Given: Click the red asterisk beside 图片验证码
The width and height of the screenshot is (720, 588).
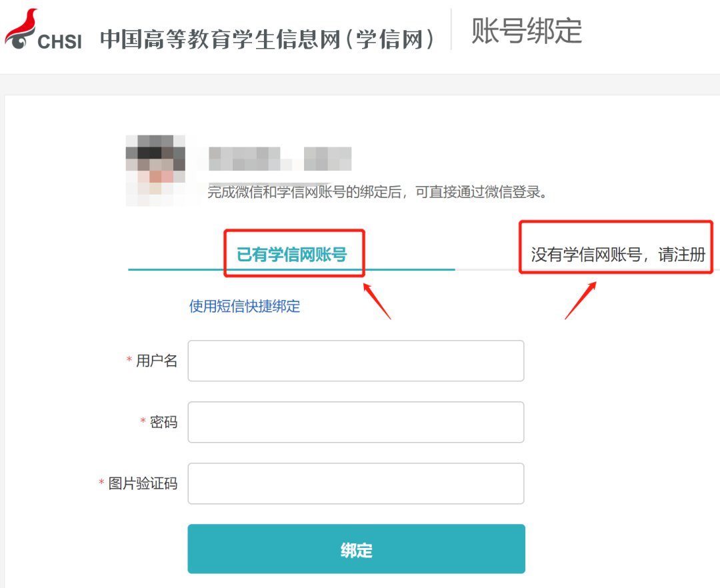Looking at the screenshot, I should click(101, 483).
